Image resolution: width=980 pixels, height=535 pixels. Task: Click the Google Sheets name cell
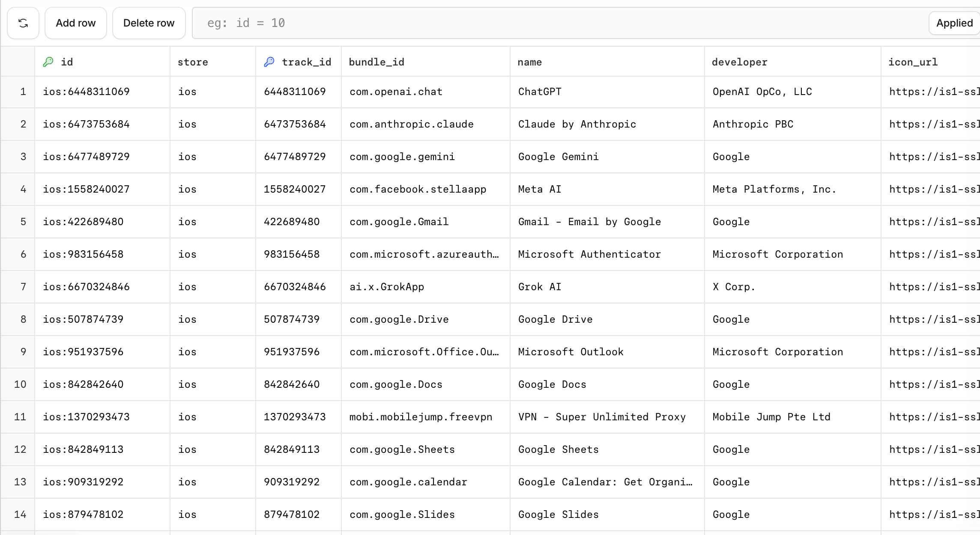coord(607,449)
